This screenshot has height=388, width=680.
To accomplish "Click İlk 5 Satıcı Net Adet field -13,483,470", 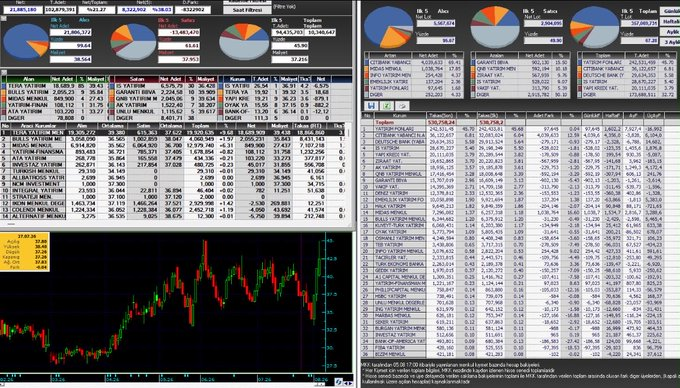I will point(179,32).
